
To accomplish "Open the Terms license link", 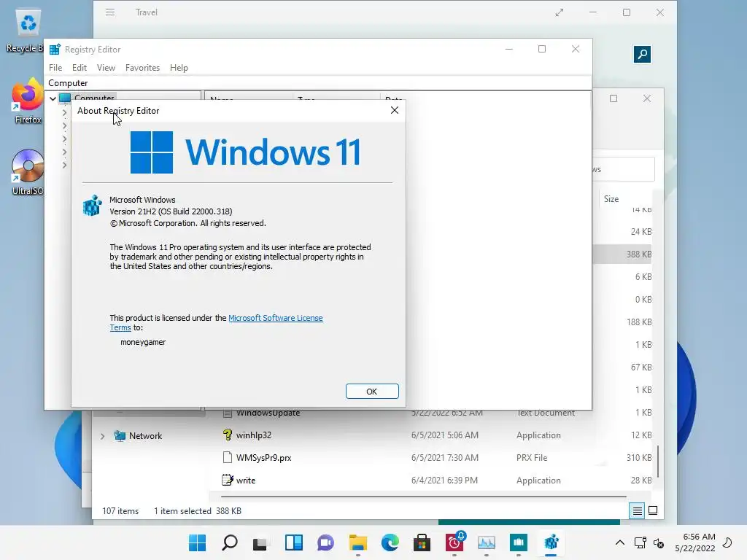I will coord(120,327).
